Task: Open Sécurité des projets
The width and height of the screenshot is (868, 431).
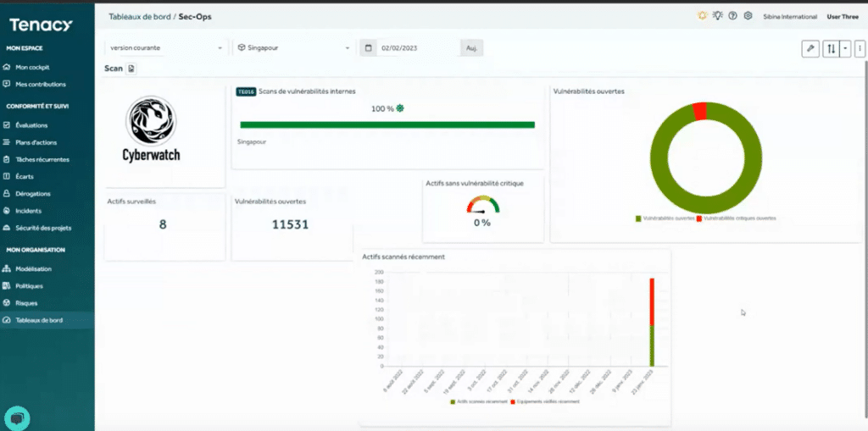Action: 43,228
